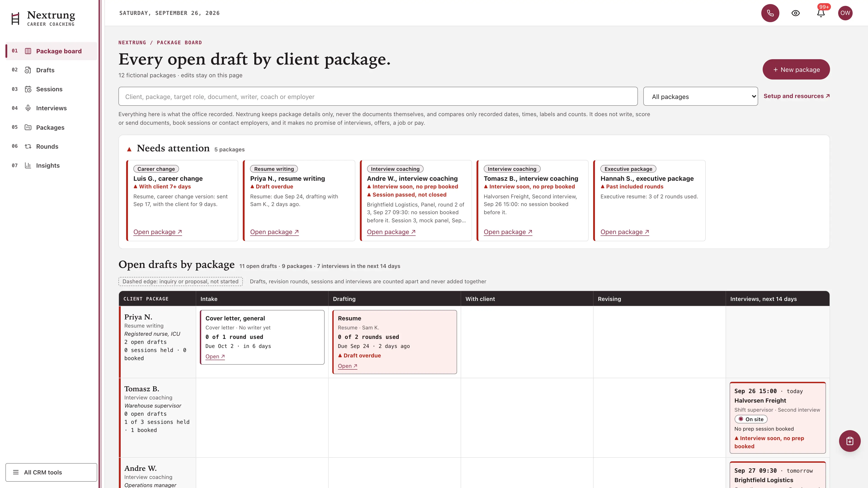
Task: Follow the Setup and resources link
Action: click(x=796, y=96)
